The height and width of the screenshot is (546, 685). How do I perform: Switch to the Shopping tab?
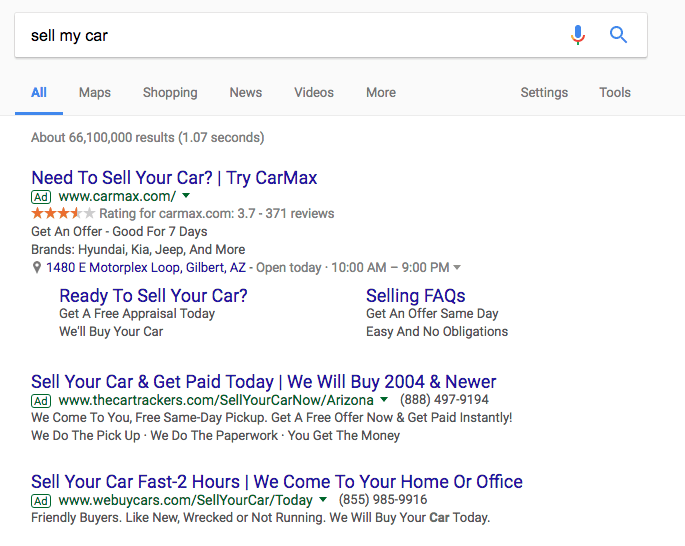coord(170,93)
